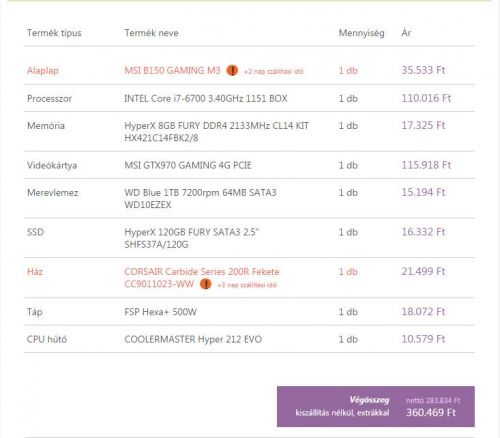Click the 18.072 Ft price
This screenshot has width=500, height=438.
coord(423,312)
